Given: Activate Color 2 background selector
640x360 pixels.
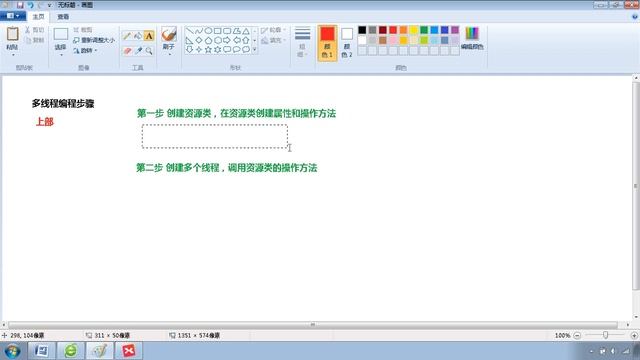Looking at the screenshot, I should (347, 42).
